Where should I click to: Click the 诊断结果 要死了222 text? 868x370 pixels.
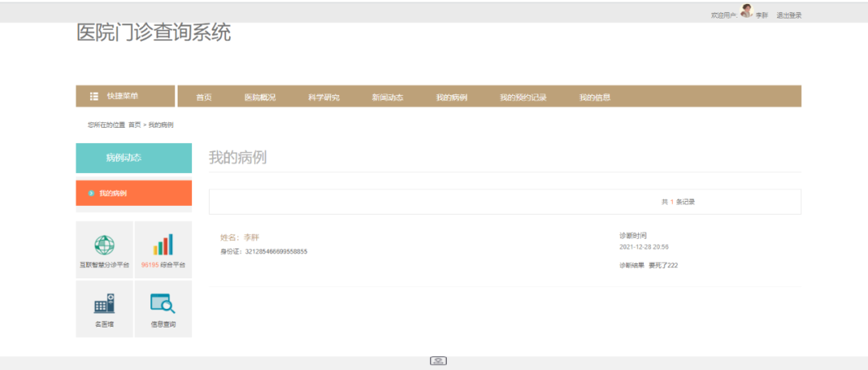click(x=649, y=265)
